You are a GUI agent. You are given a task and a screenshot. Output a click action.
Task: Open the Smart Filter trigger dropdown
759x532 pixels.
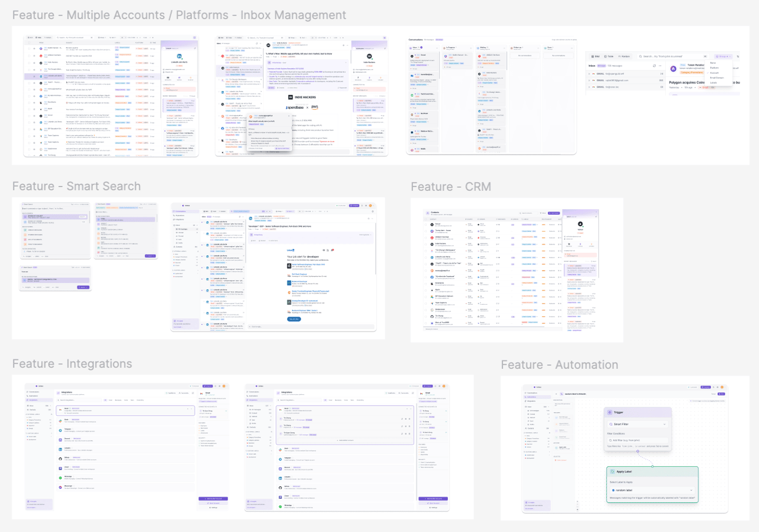(x=638, y=424)
